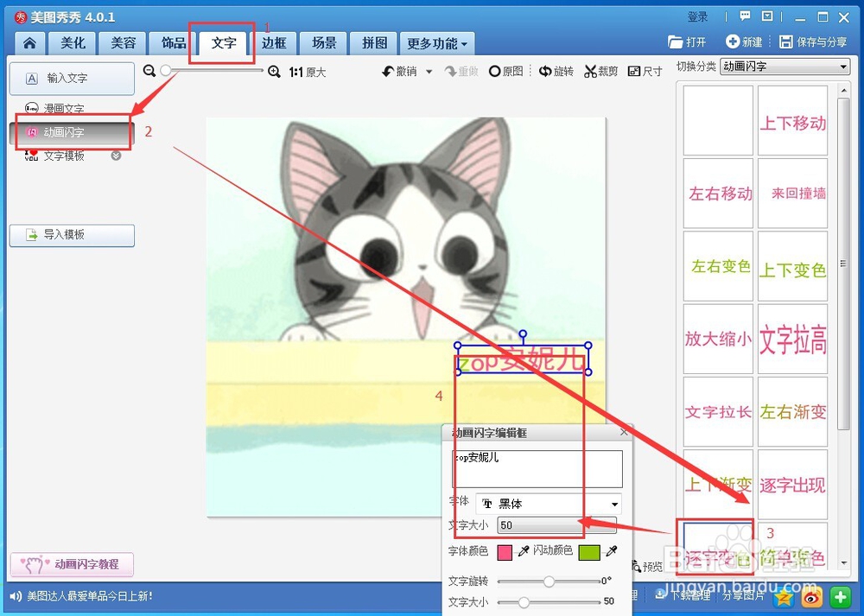Open the 切换分类 category dropdown
This screenshot has height=616, width=864.
point(785,67)
